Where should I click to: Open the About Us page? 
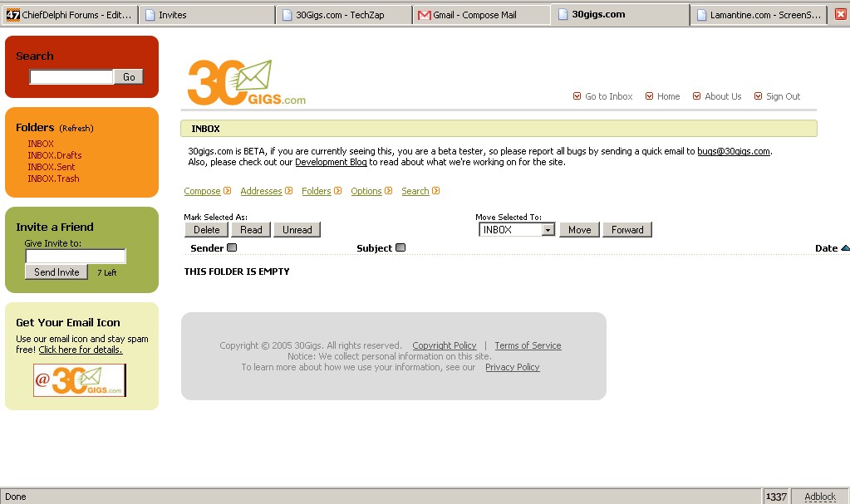[723, 96]
